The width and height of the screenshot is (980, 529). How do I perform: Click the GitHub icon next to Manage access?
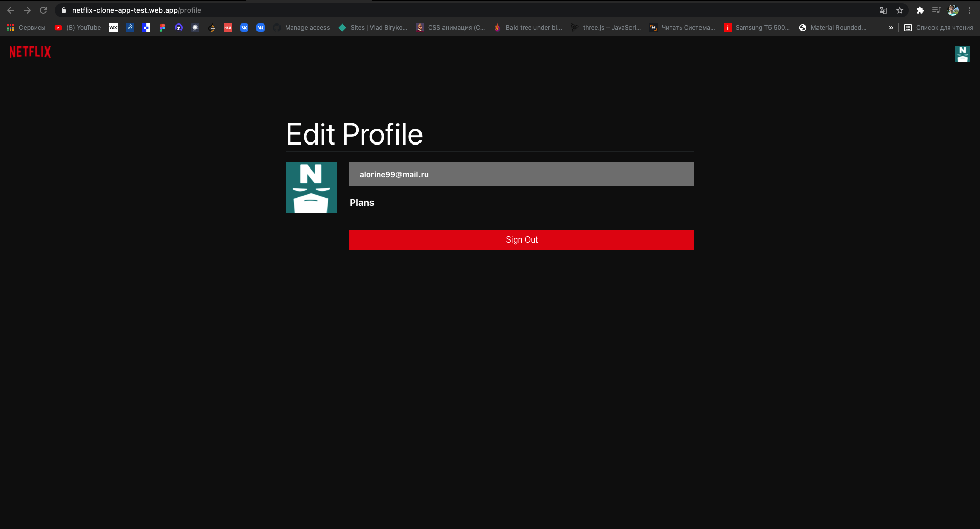pyautogui.click(x=276, y=27)
